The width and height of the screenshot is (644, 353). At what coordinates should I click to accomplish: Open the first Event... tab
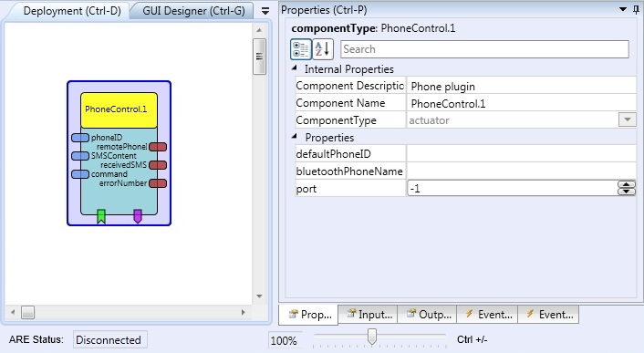(487, 315)
